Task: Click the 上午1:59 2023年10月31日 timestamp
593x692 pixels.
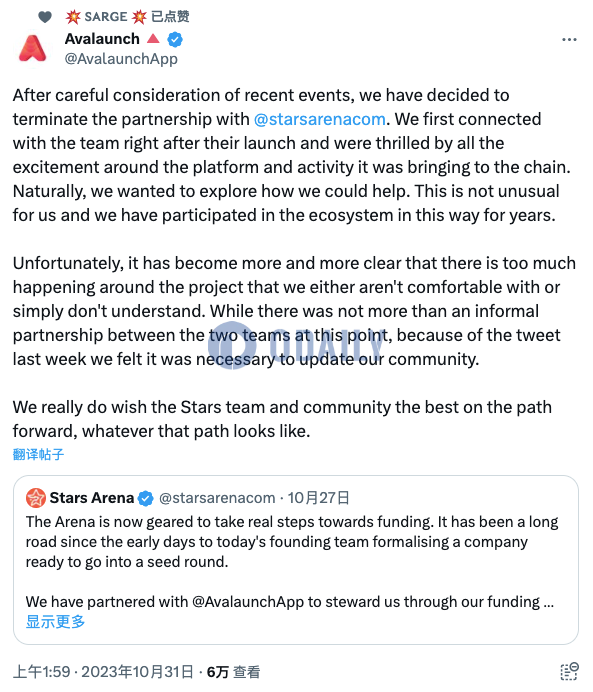Action: (103, 672)
